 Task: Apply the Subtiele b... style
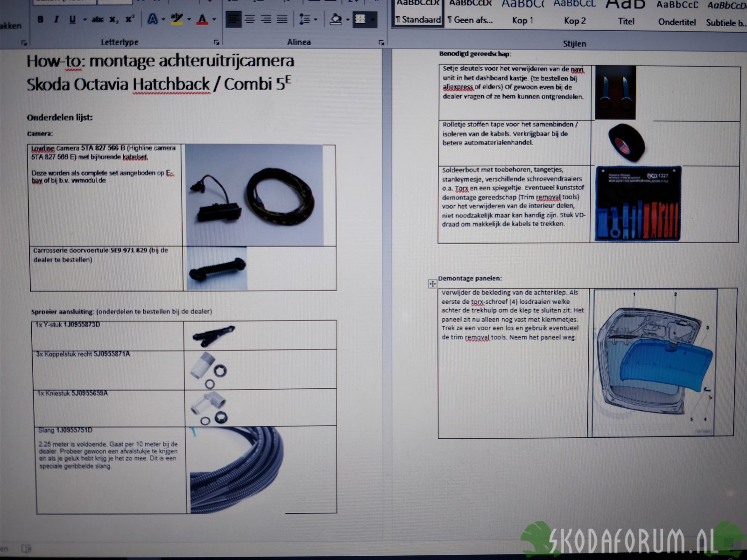[x=726, y=14]
